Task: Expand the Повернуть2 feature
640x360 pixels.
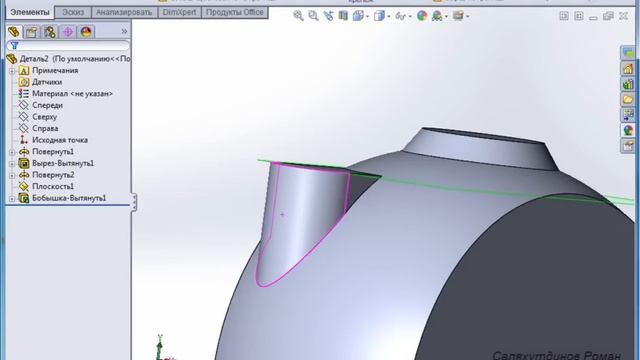Action: [12, 175]
